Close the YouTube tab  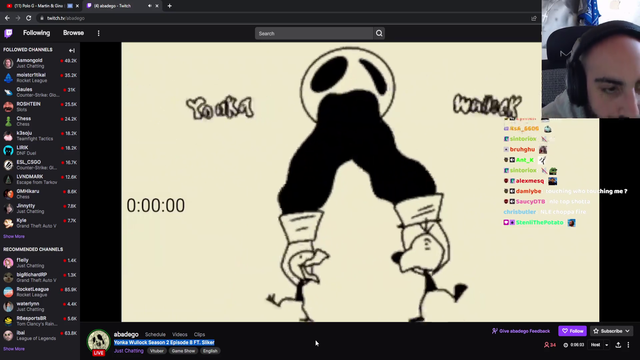coord(77,6)
